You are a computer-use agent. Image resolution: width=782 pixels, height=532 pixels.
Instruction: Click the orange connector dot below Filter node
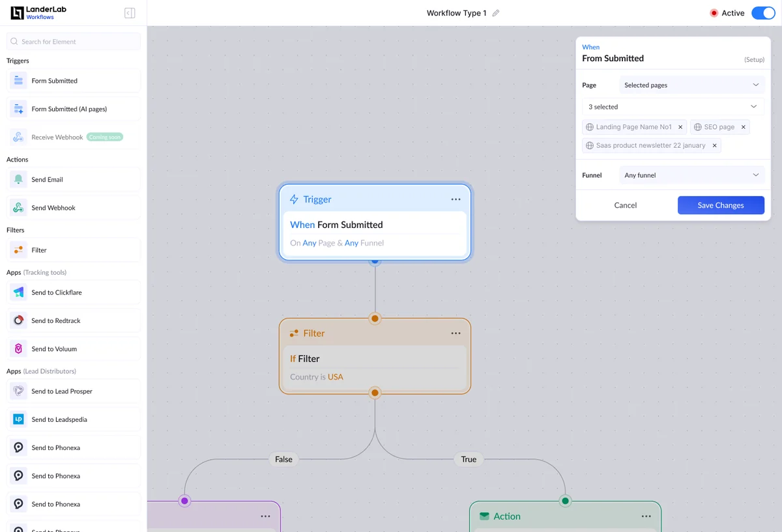pyautogui.click(x=375, y=393)
